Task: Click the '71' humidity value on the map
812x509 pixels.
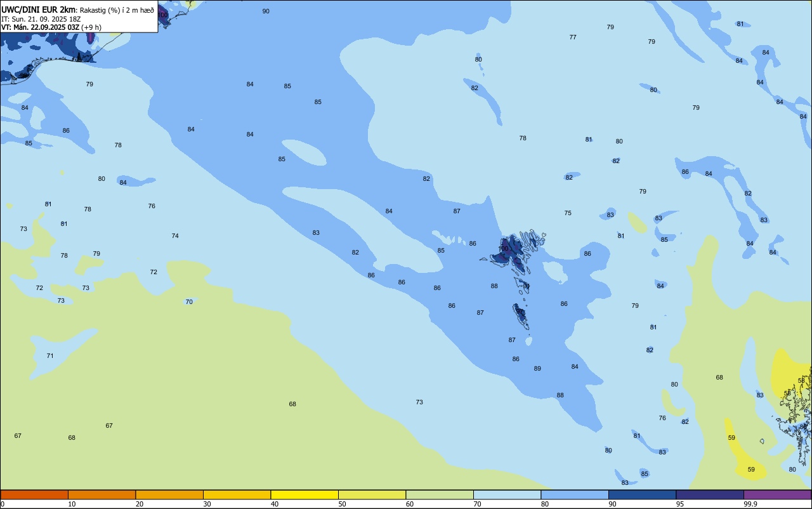Action: pyautogui.click(x=50, y=356)
